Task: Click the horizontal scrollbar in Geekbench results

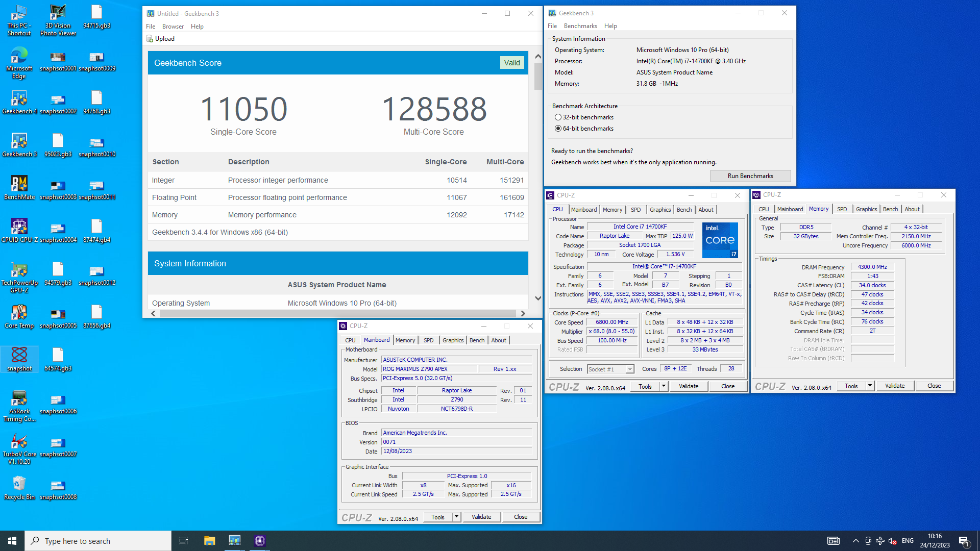Action: [337, 313]
